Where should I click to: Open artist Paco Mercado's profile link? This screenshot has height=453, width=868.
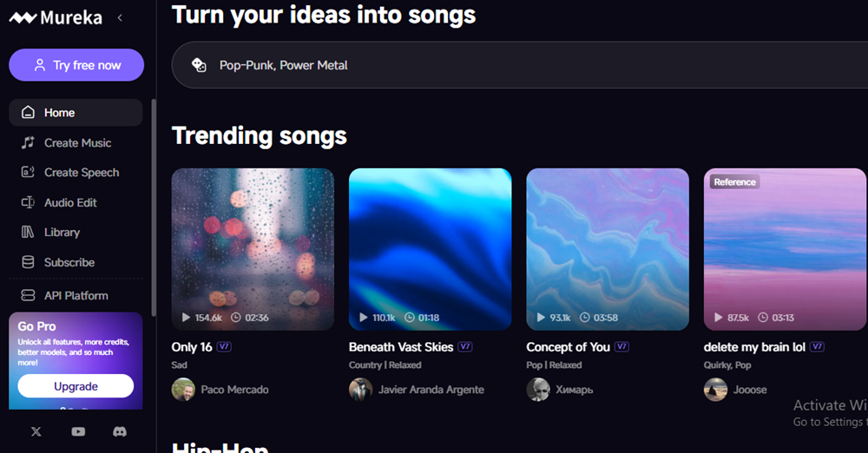[234, 390]
